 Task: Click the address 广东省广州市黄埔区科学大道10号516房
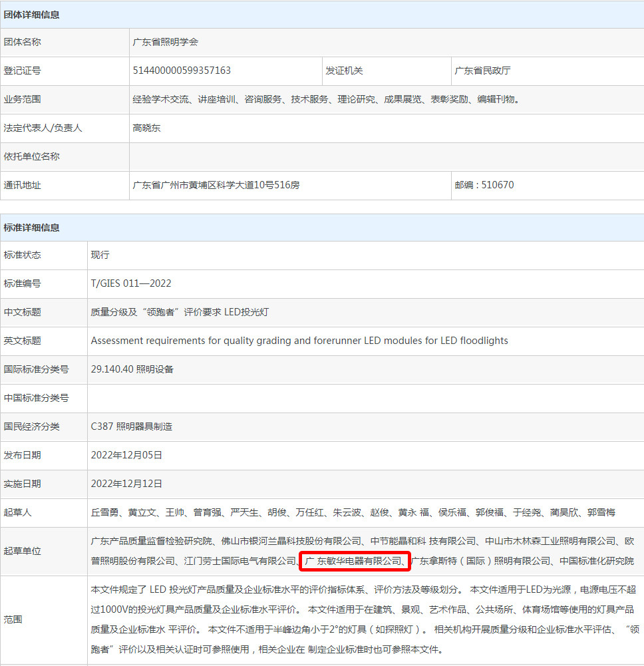216,185
